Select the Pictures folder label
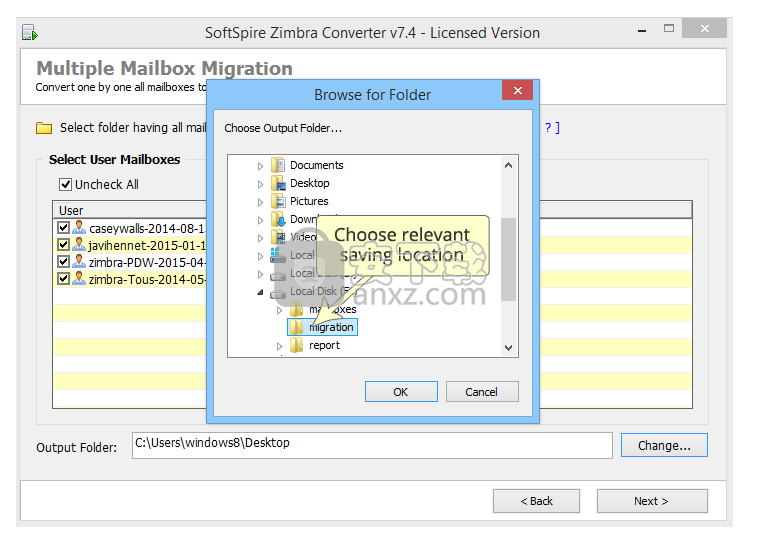Image resolution: width=765 pixels, height=538 pixels. click(309, 201)
